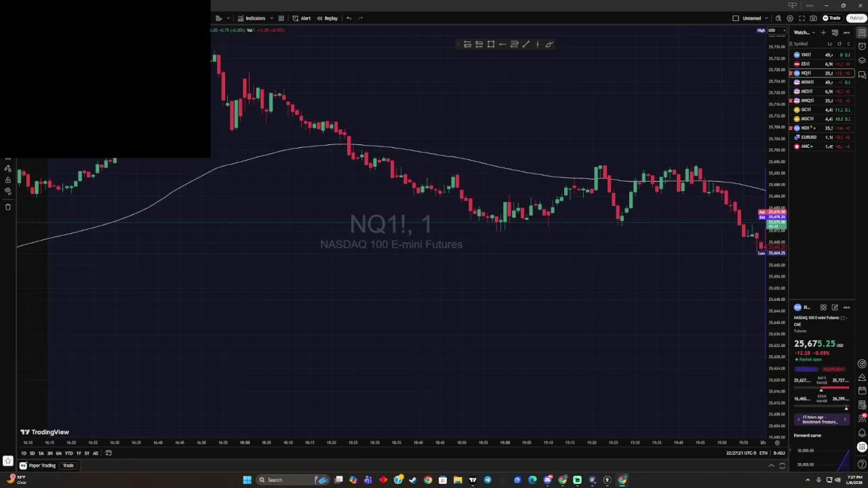Collapse the bottom panel chevron
Viewport: 868px width, 488px height.
[x=771, y=466]
